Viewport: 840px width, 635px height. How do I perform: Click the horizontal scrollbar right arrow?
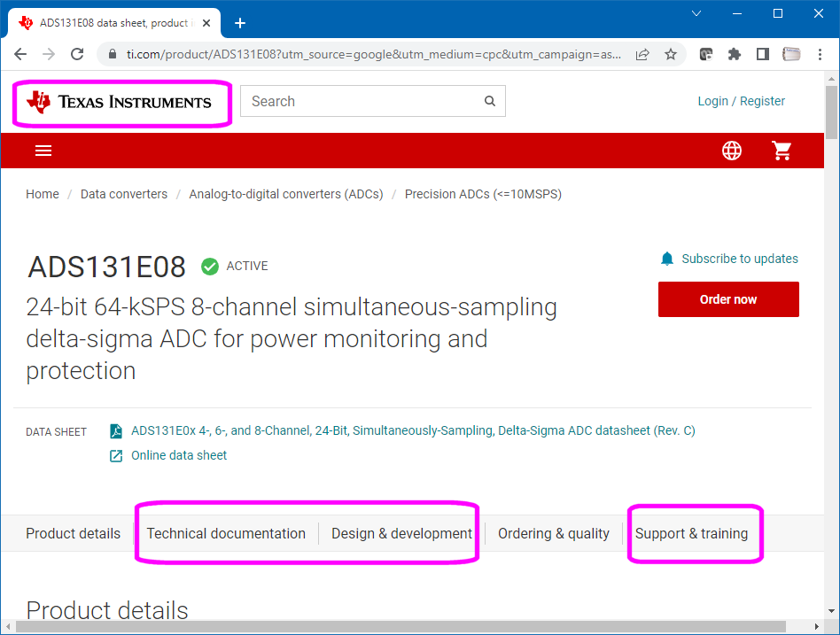[x=816, y=626]
